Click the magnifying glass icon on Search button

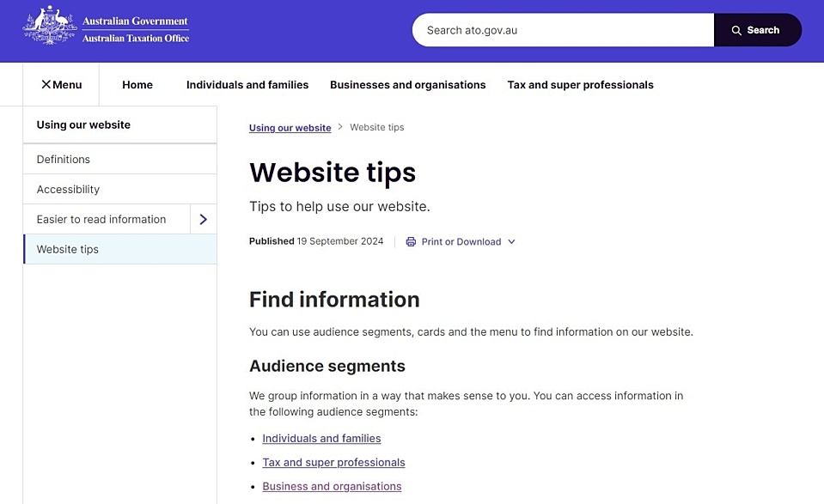[x=735, y=29]
